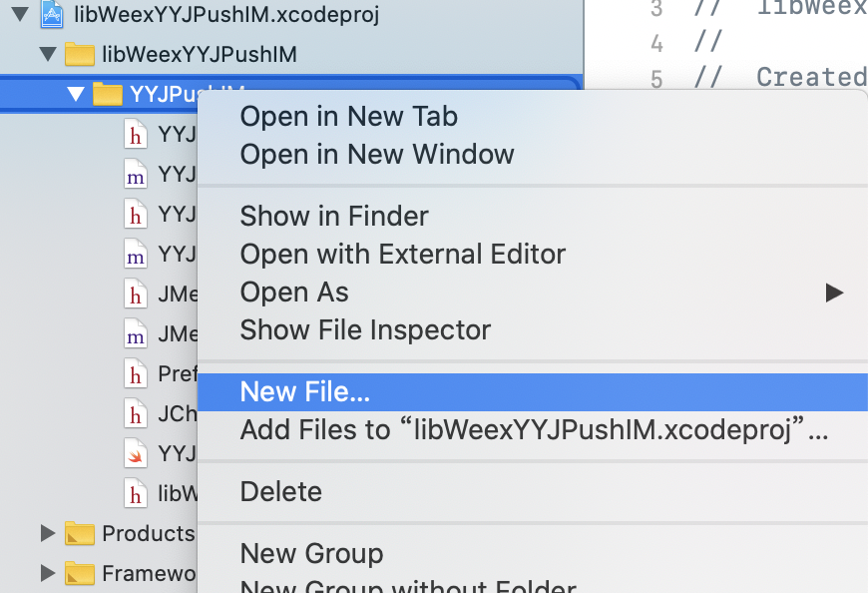Click the Products folder icon
Screen dimensions: 868x593
[x=79, y=534]
